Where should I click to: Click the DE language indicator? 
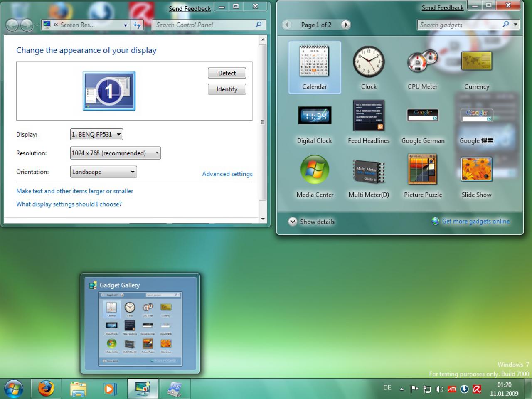(387, 387)
